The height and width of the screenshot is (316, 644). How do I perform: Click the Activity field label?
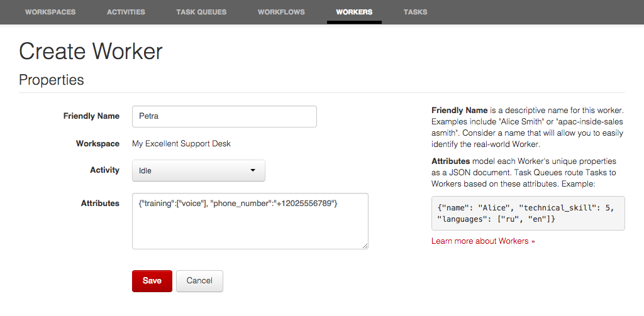(x=104, y=170)
